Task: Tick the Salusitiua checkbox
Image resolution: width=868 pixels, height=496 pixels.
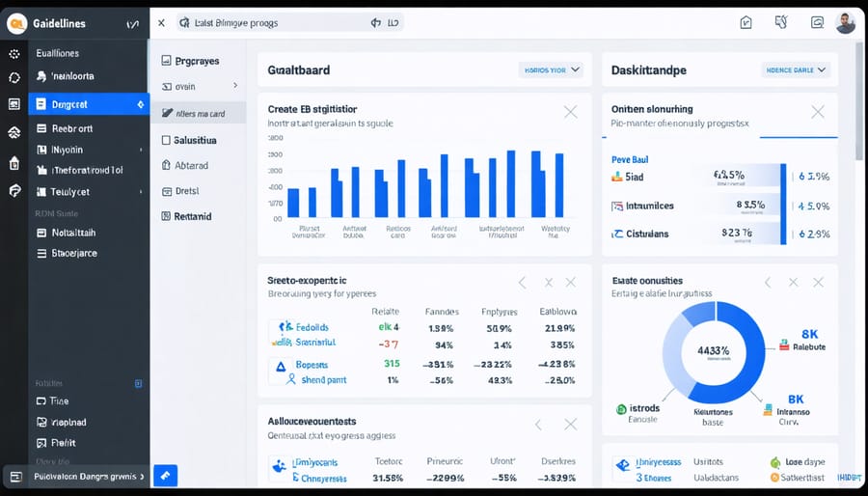Action: 166,140
